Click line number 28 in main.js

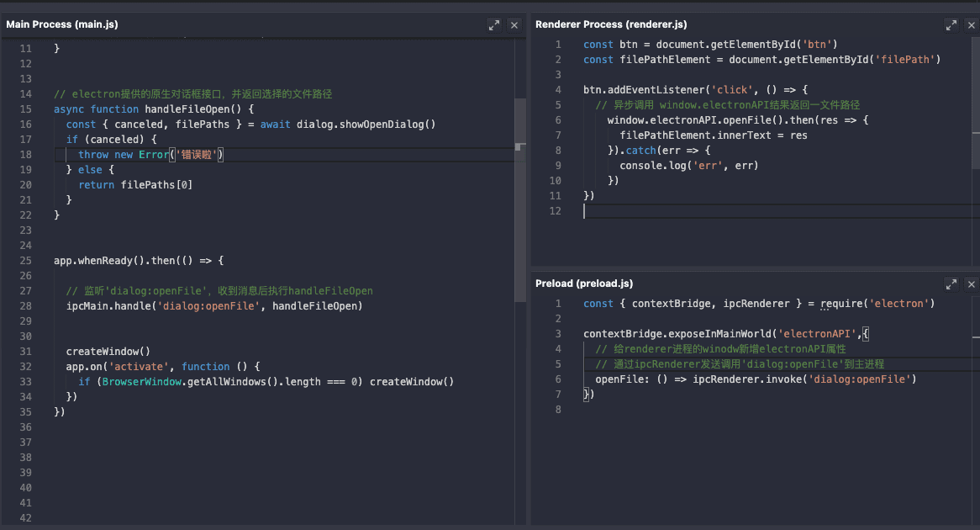(25, 306)
